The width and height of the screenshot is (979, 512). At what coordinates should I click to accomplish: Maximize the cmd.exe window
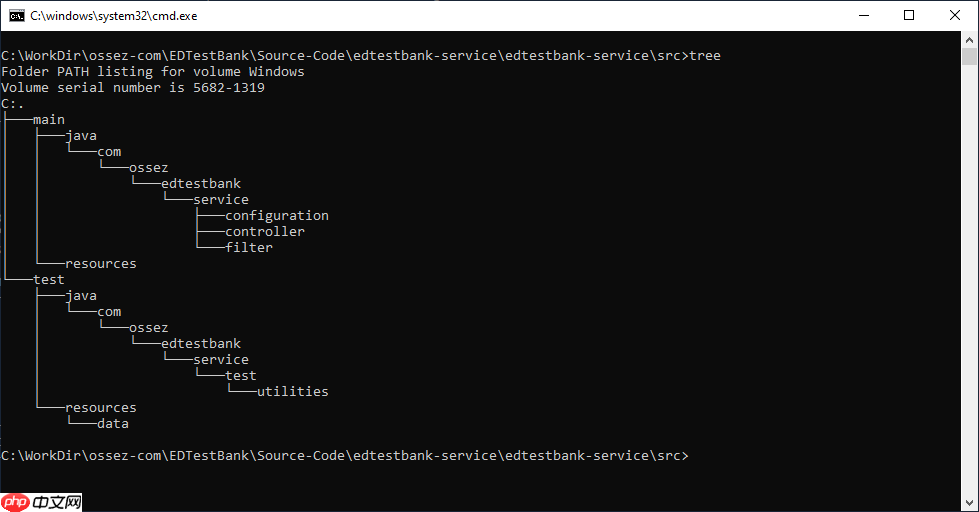point(909,15)
